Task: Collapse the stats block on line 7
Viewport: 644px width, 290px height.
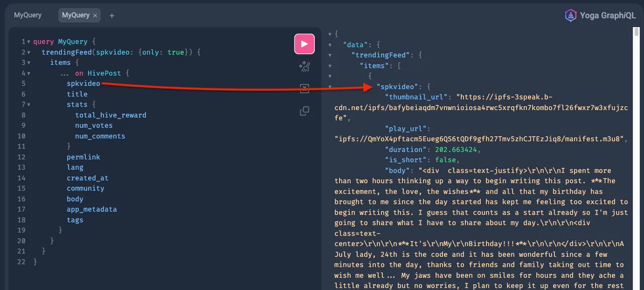Action: [x=28, y=105]
